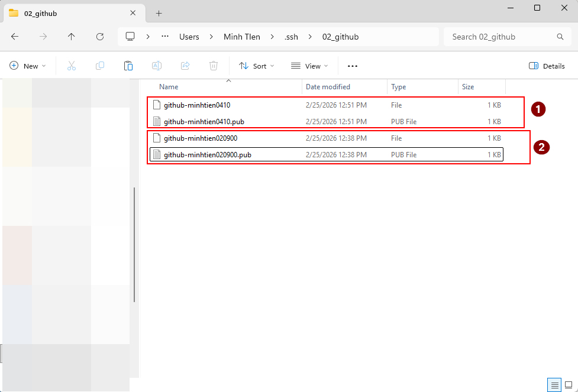Image resolution: width=578 pixels, height=392 pixels.
Task: Click the Copy icon in toolbar
Action: pos(100,66)
